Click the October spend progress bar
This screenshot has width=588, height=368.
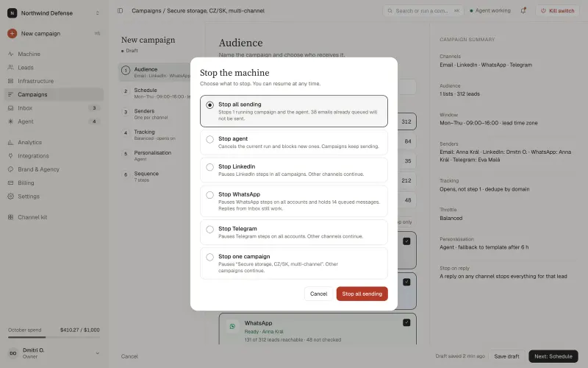54,337
